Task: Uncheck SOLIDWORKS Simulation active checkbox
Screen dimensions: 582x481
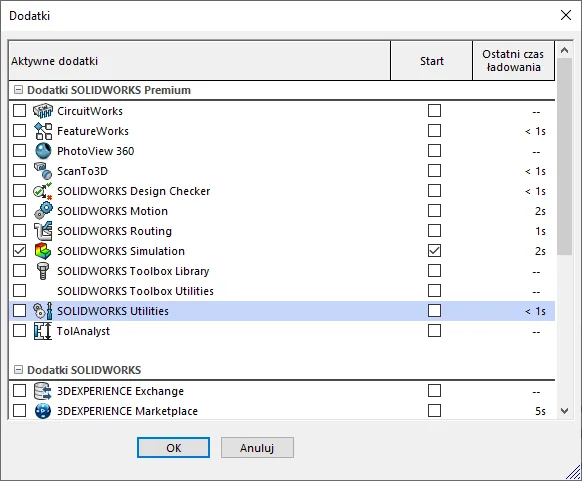Action: 19,251
